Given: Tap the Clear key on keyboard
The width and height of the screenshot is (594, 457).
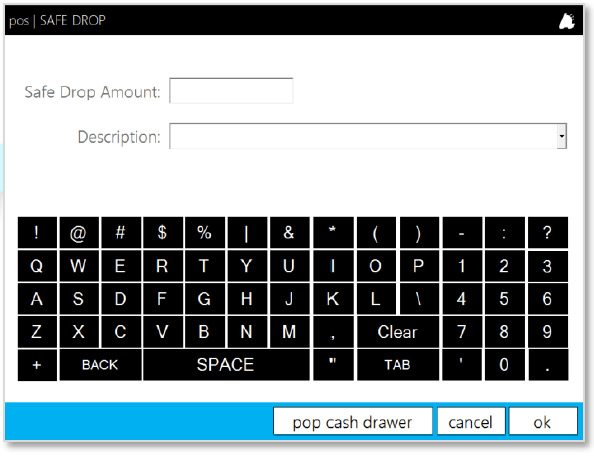Looking at the screenshot, I should 397,332.
